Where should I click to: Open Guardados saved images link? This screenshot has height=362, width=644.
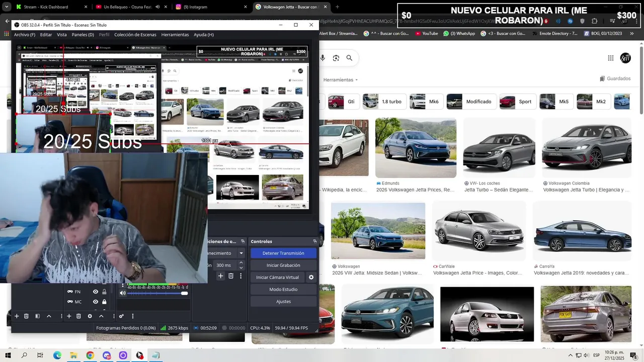tap(615, 79)
